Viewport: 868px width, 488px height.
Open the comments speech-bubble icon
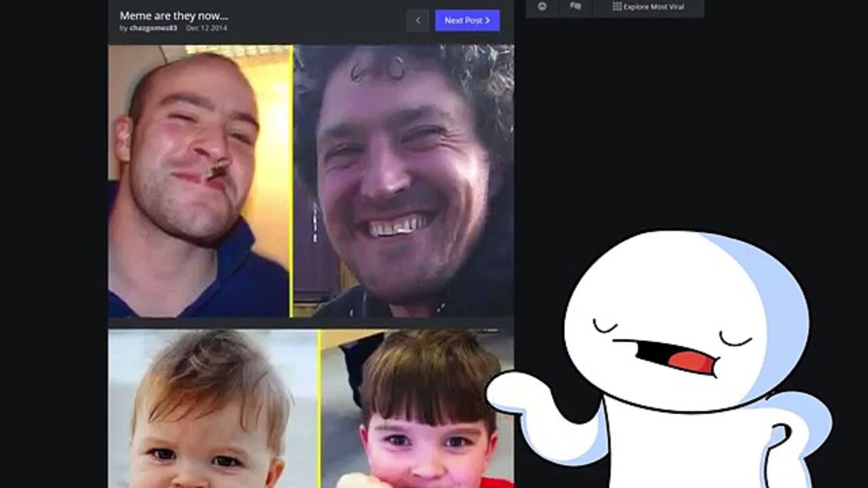coord(576,6)
